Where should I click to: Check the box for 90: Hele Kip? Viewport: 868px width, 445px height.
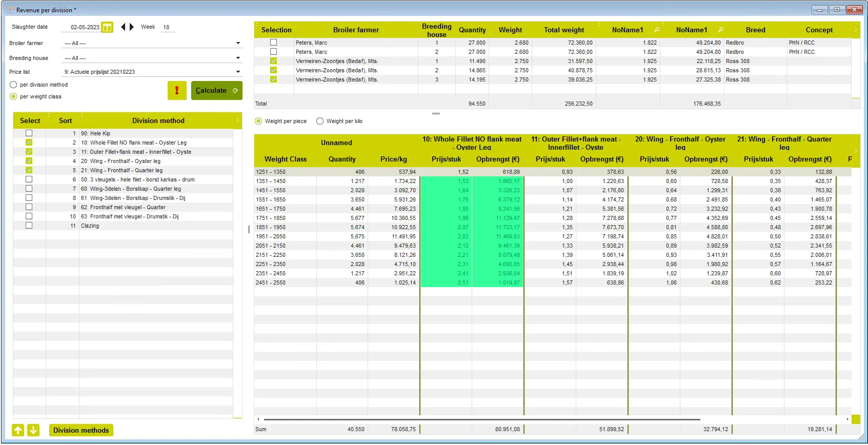29,133
